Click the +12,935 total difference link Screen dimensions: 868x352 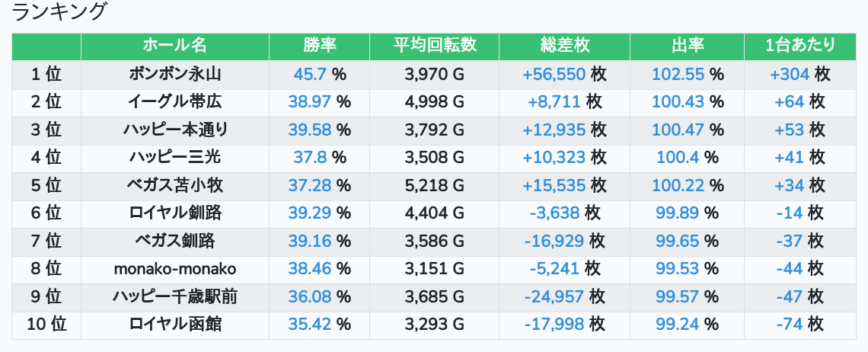coord(554,130)
